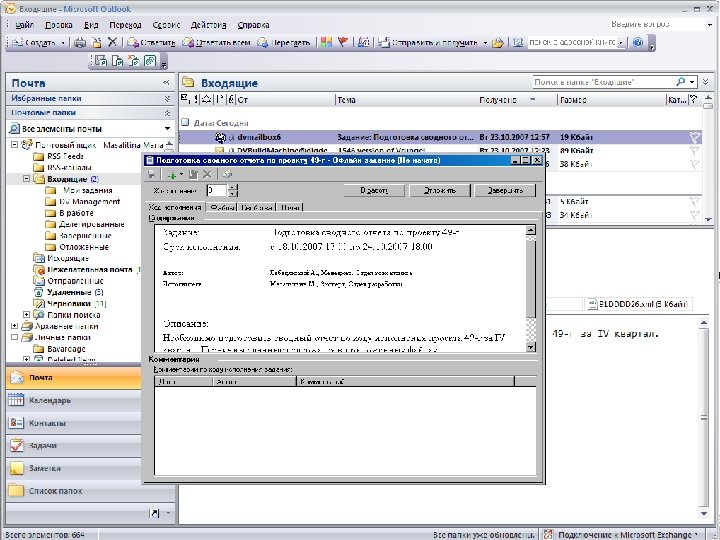
Task: Delete the message with the X toolbar icon
Action: (112, 42)
